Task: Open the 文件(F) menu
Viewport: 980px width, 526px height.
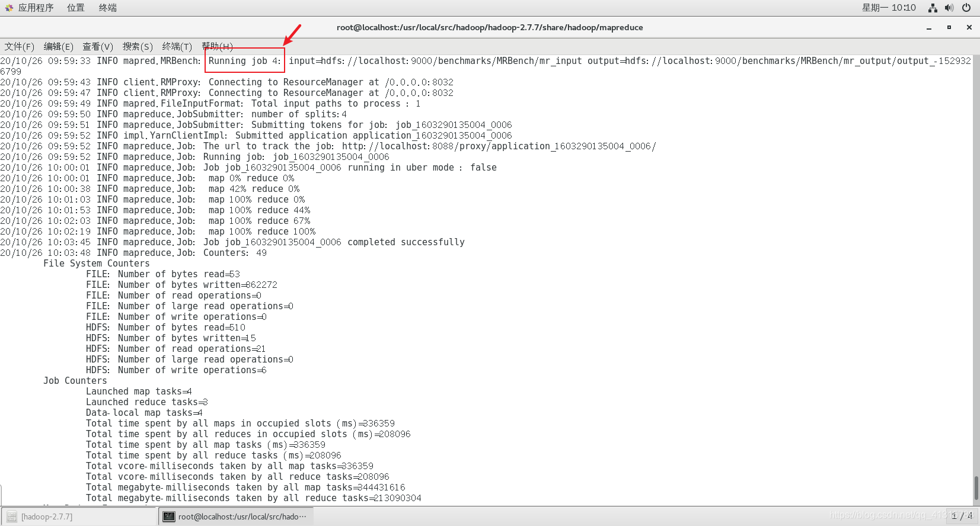Action: (x=20, y=46)
